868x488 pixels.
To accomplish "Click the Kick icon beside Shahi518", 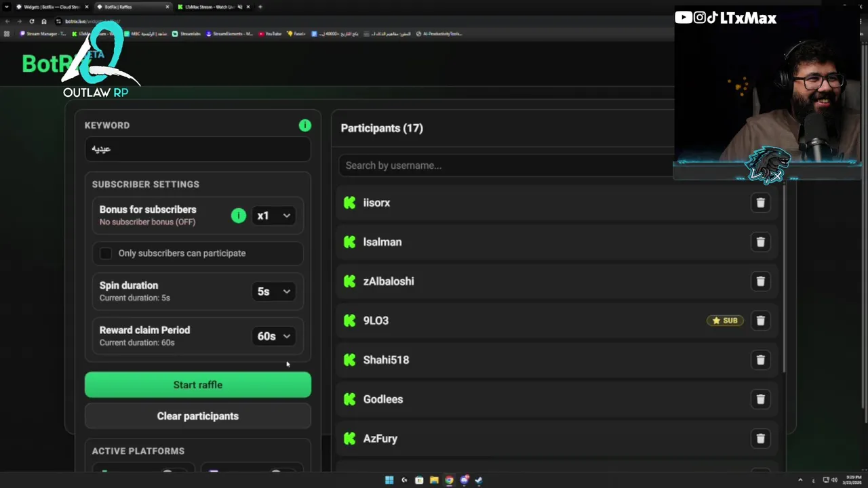I will coord(350,360).
